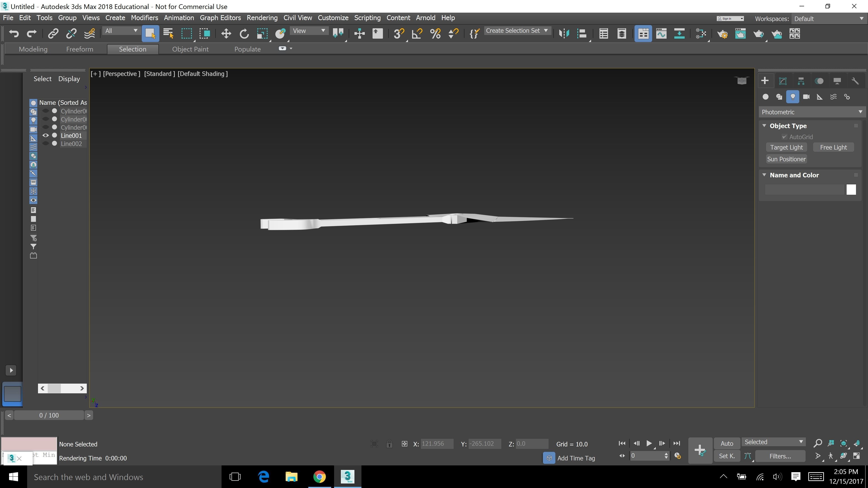Open the Sign In dropdown
The width and height of the screenshot is (868, 488).
[x=730, y=19]
